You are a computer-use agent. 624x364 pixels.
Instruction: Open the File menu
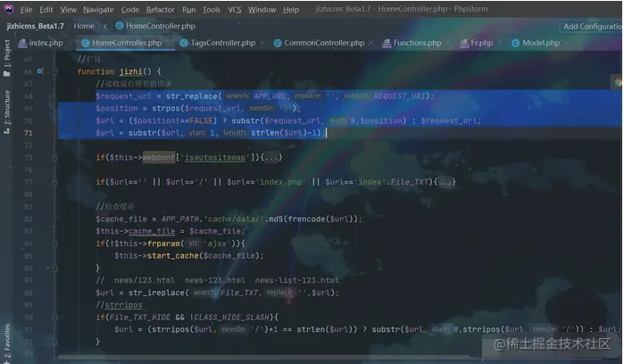pyautogui.click(x=26, y=10)
